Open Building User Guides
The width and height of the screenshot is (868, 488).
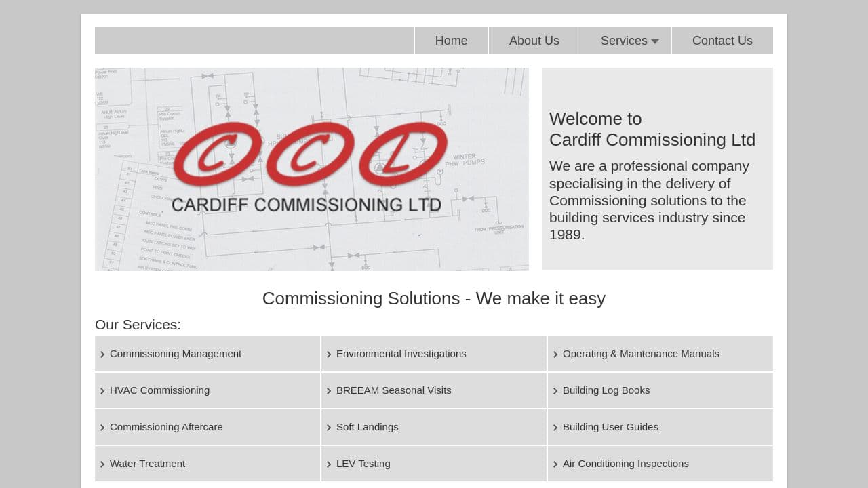click(660, 427)
